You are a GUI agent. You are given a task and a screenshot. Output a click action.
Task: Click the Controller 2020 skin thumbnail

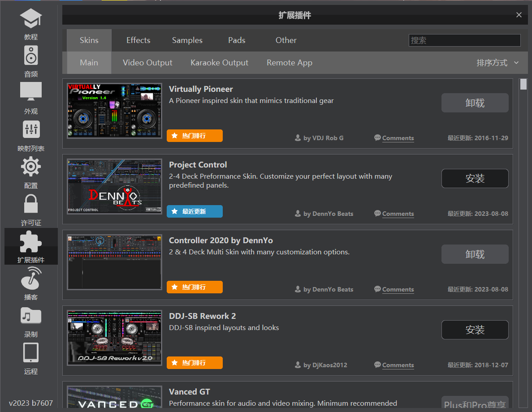click(114, 262)
